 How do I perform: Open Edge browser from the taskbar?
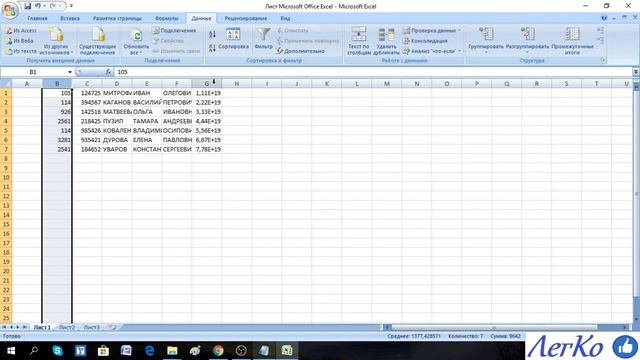(149, 351)
